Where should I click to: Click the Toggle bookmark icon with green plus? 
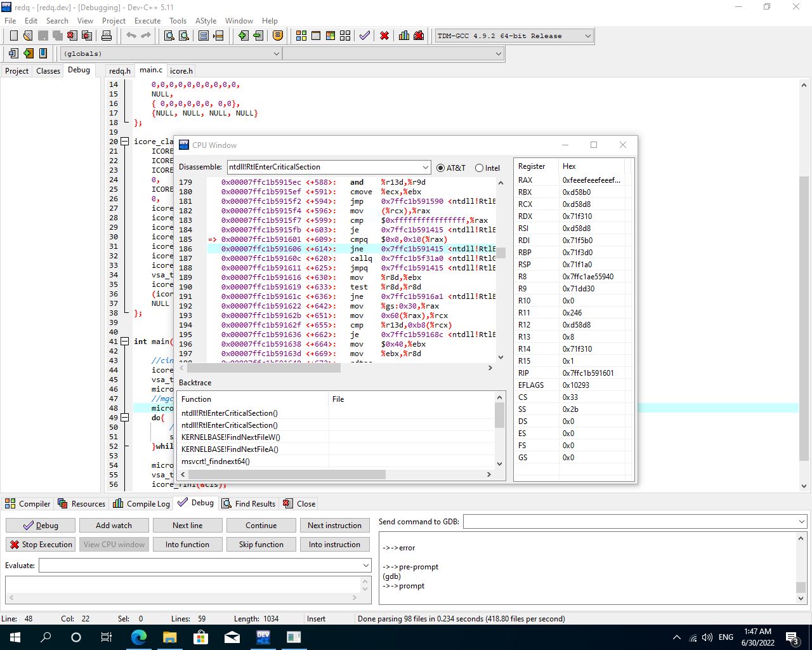28,53
